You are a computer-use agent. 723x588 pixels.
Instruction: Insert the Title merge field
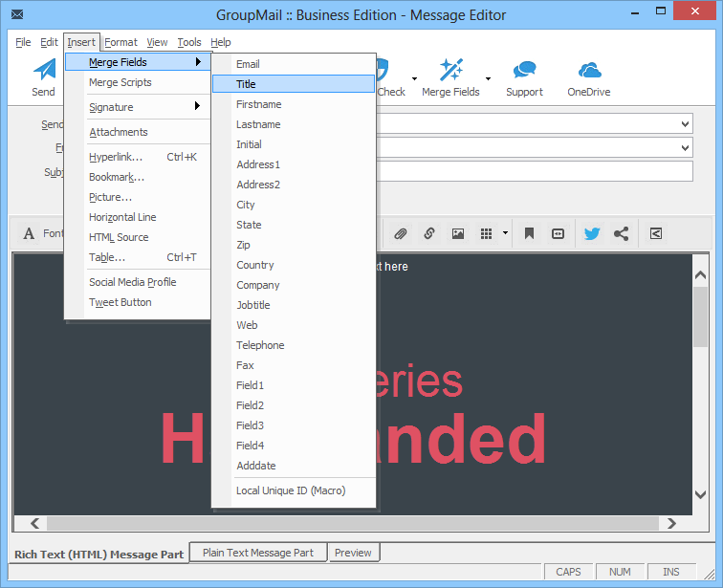pos(294,84)
